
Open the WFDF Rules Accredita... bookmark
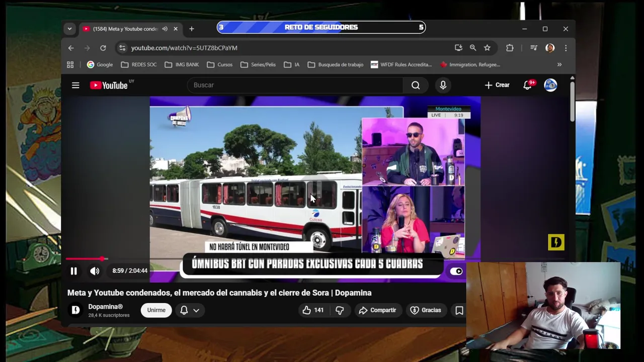click(x=401, y=64)
